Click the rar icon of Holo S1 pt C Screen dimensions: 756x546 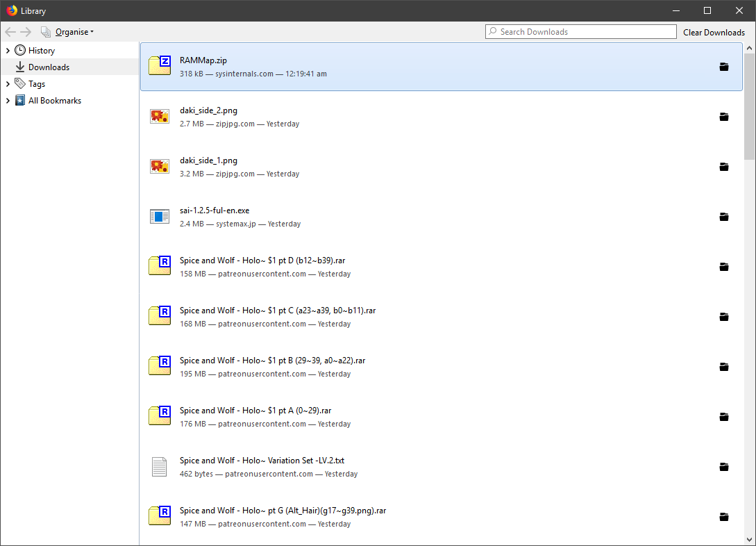pyautogui.click(x=160, y=316)
